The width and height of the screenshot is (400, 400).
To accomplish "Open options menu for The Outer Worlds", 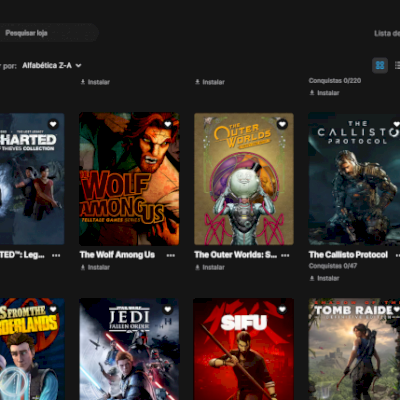I will coord(285,255).
